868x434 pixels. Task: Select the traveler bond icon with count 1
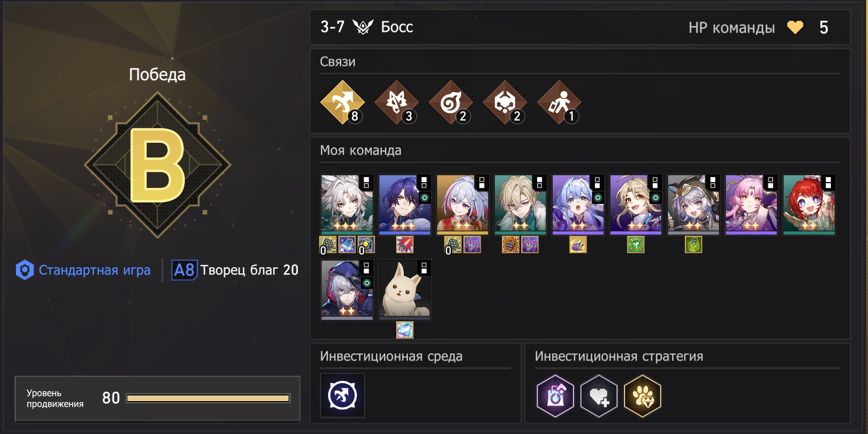[559, 102]
